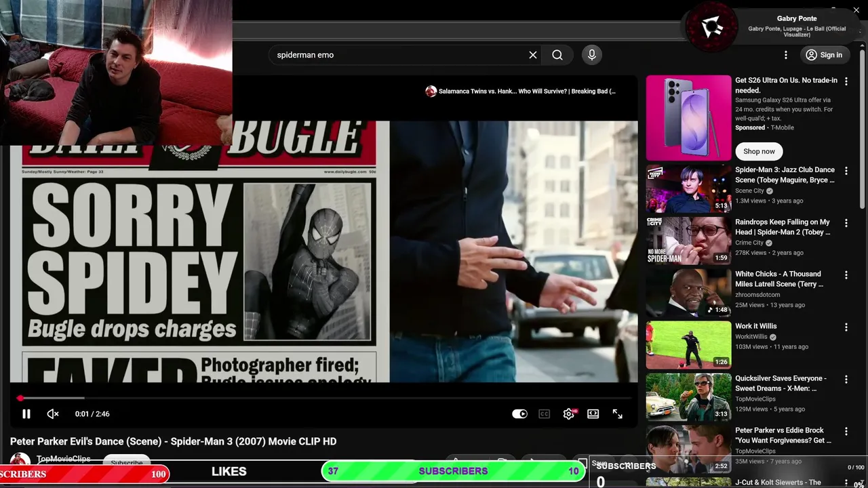Search using the magnifying glass button
868x488 pixels.
coord(557,55)
